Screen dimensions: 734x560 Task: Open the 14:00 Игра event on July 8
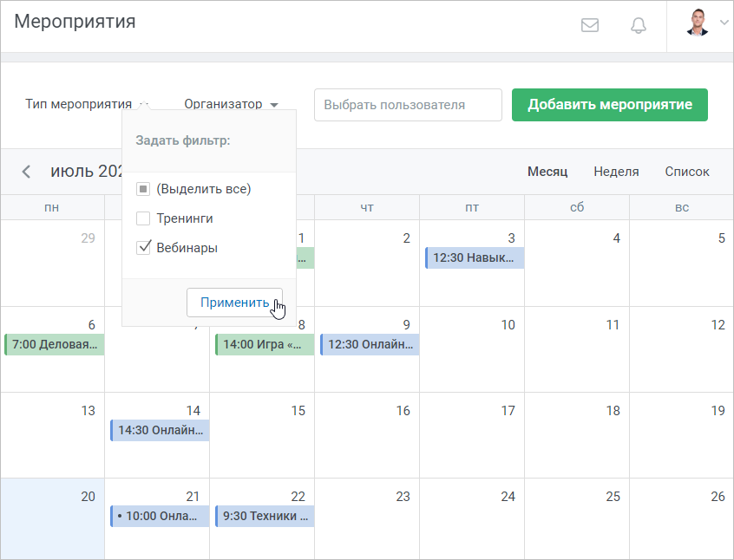(x=265, y=345)
